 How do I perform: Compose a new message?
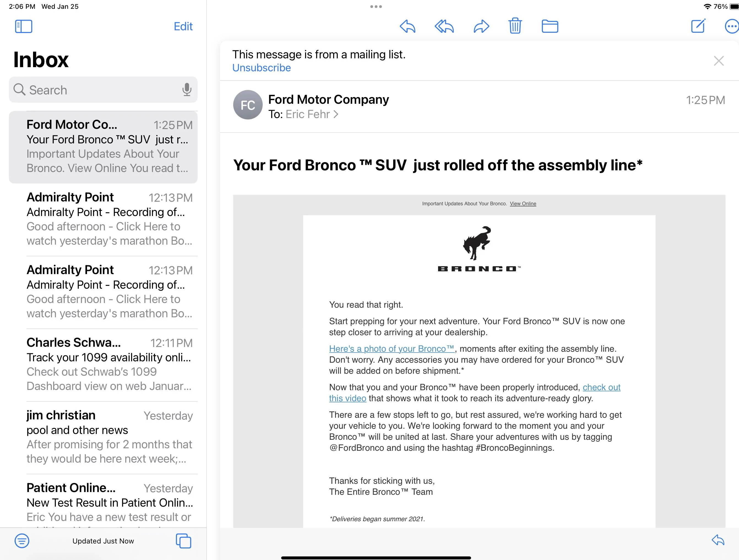tap(698, 26)
